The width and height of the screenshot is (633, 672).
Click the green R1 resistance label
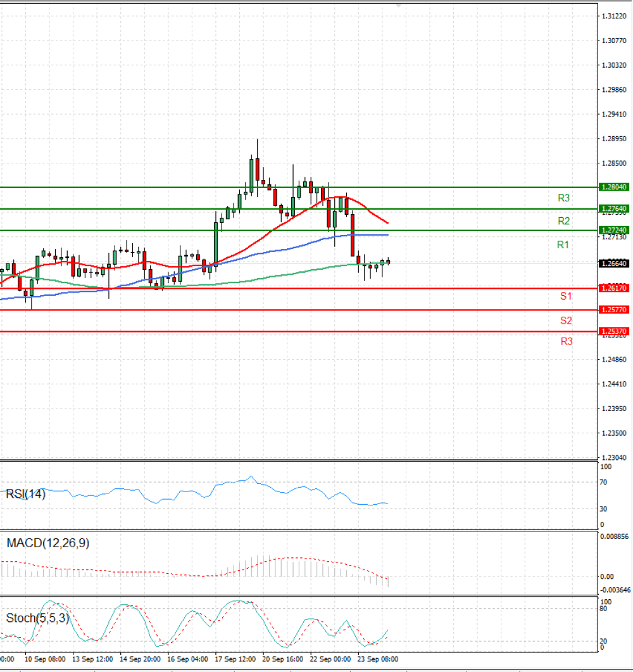point(563,244)
